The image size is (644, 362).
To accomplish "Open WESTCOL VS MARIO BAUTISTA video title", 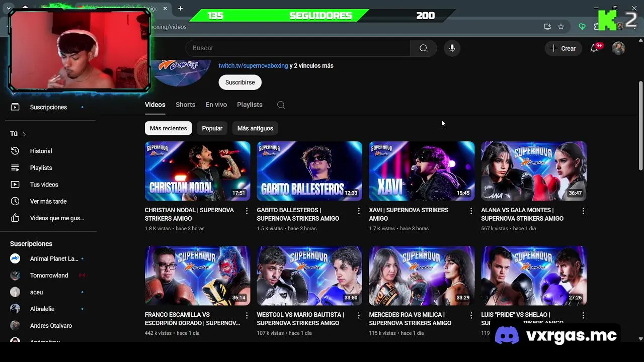I will (x=300, y=319).
